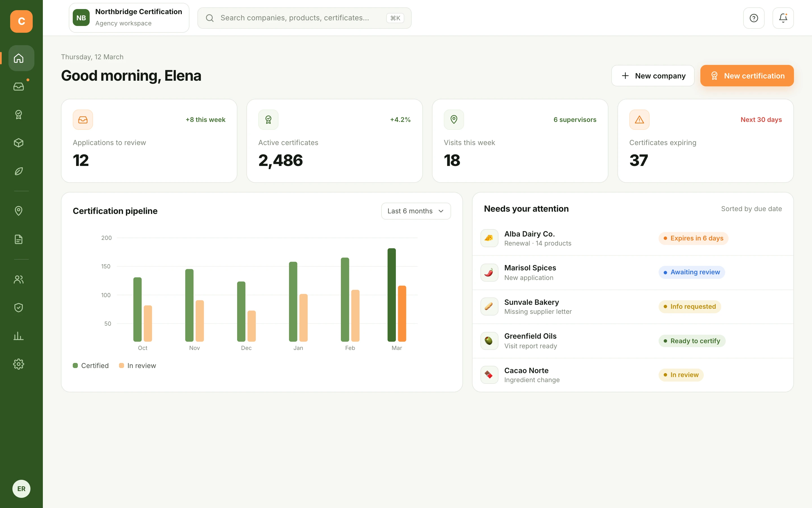Viewport: 812px width, 508px height.
Task: Click the In review legend orange swatch
Action: [x=122, y=365]
